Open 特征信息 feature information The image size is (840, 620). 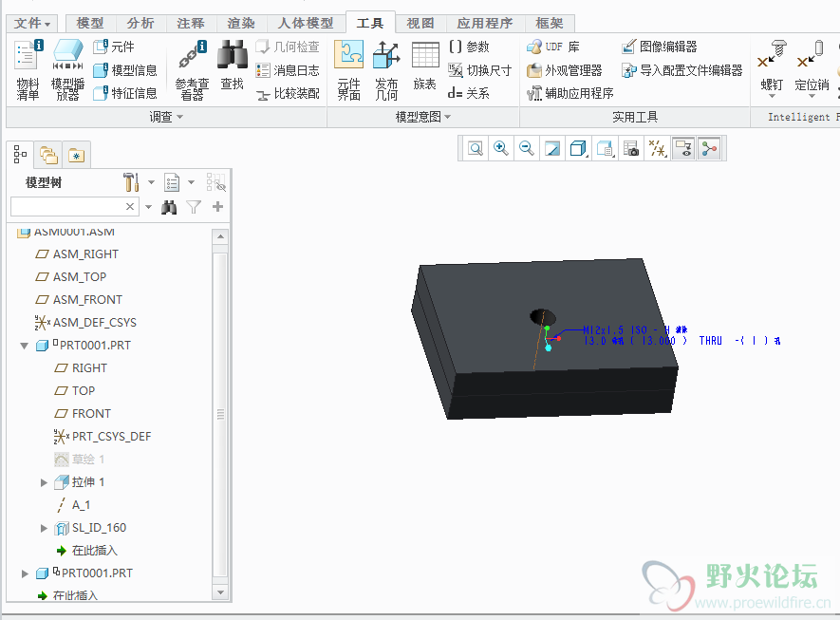pos(125,93)
